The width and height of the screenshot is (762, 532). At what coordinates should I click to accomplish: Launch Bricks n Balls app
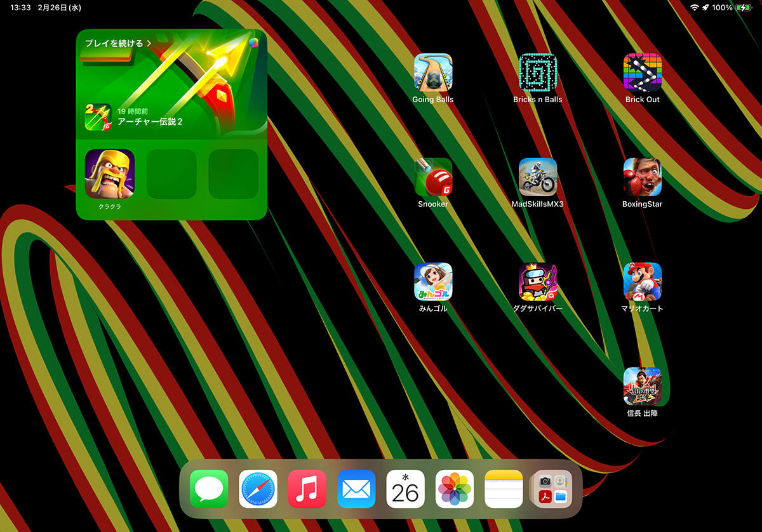click(x=538, y=72)
